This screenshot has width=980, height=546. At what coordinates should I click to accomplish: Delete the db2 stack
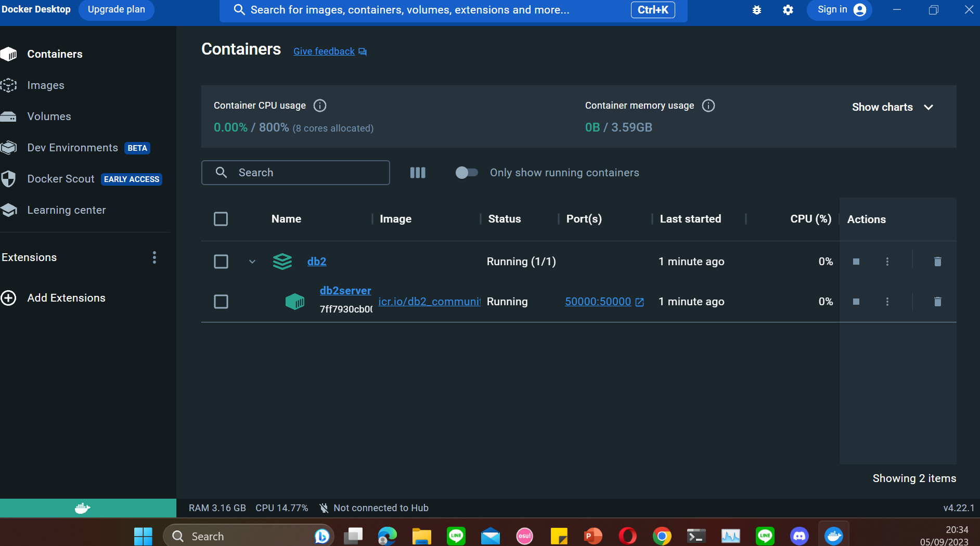937,262
